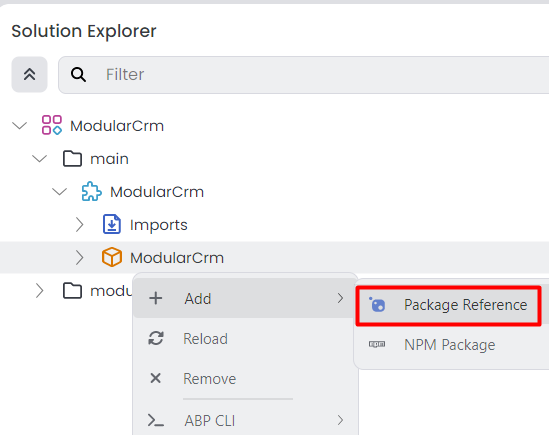This screenshot has height=435, width=549.
Task: Select the highlighted ModularCrm package label
Action: 177,258
